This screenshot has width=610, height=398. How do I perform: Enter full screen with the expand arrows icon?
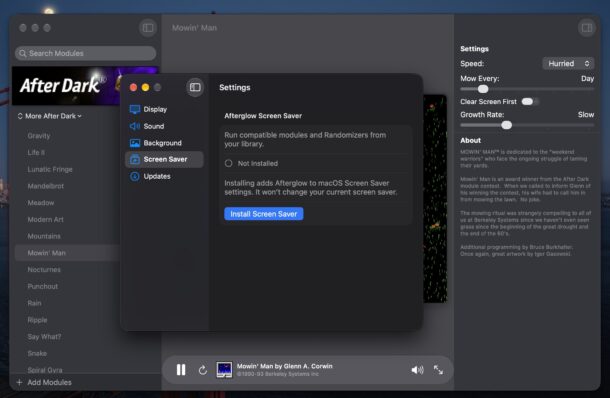click(438, 370)
